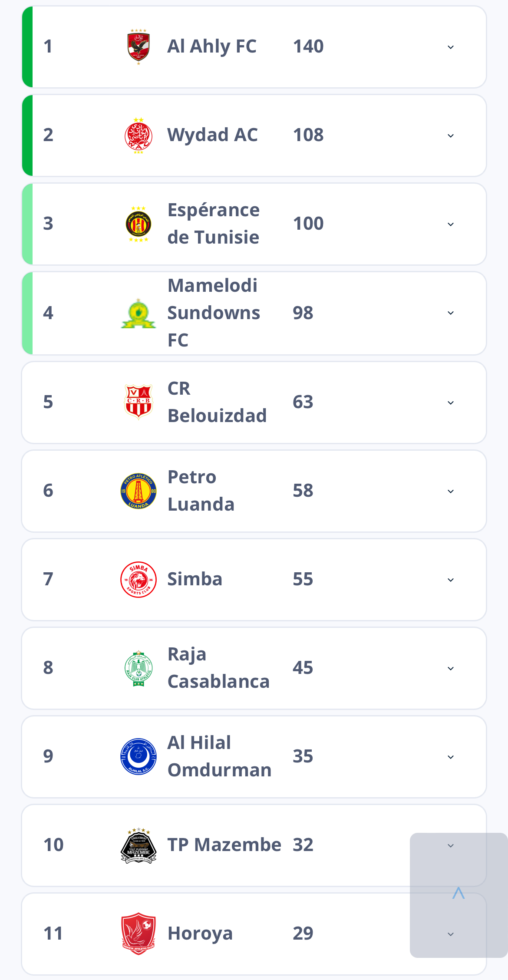508x980 pixels.
Task: Click the Simba Sports Club logo
Action: point(139,579)
